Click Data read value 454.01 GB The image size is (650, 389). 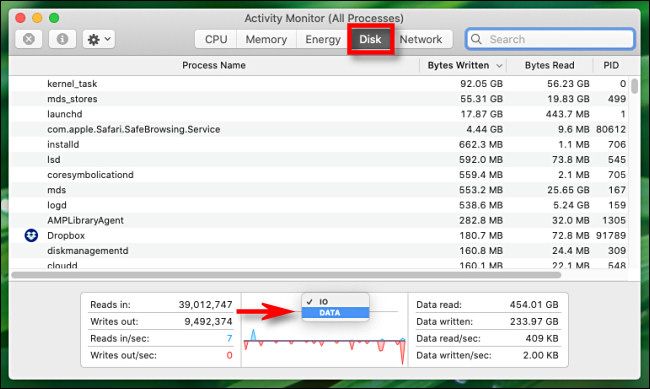(534, 305)
